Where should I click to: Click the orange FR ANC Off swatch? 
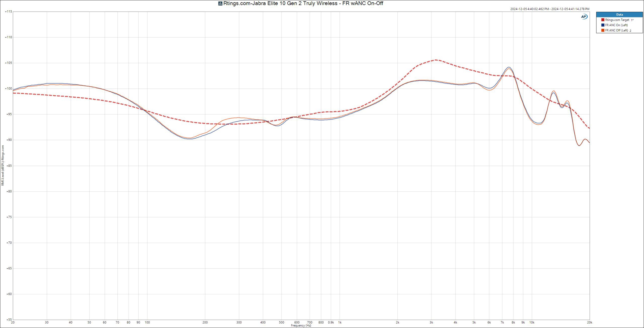tap(603, 31)
